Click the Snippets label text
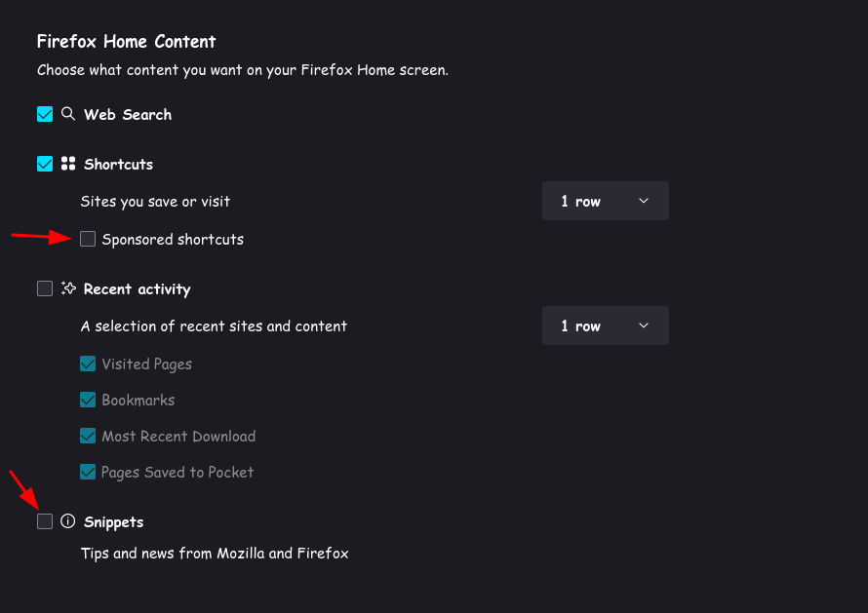 coord(113,521)
